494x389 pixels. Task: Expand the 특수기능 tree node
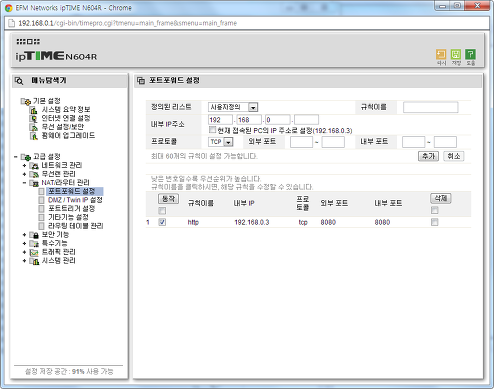click(x=24, y=243)
